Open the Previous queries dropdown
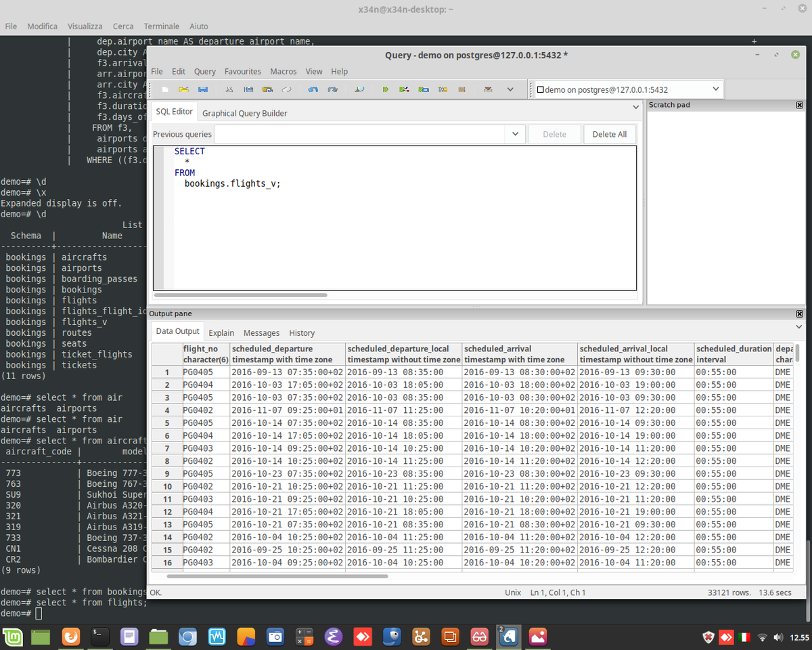The width and height of the screenshot is (812, 650). click(515, 134)
